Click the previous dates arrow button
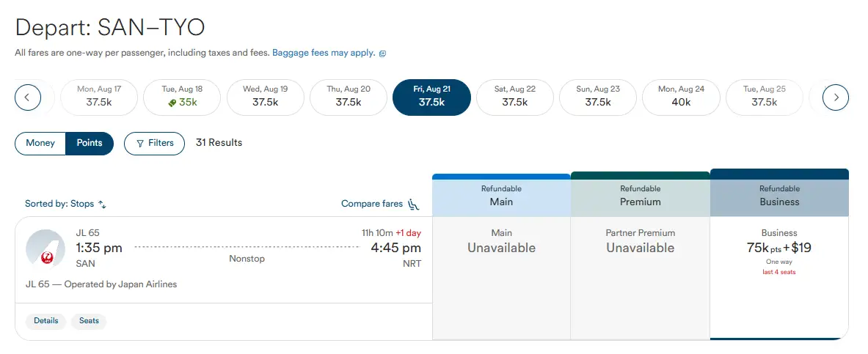Viewport: 868px width, 354px height. click(x=28, y=97)
